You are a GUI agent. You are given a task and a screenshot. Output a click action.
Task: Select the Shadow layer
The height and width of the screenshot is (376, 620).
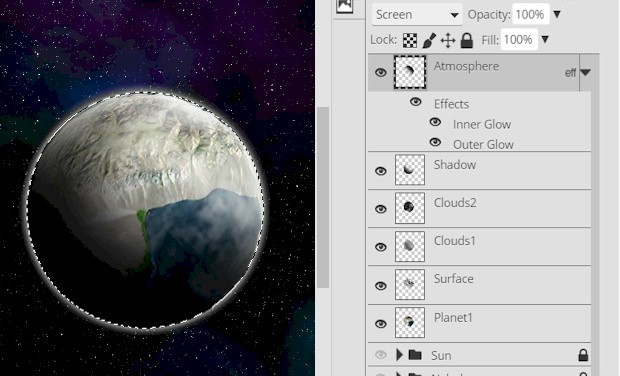click(479, 170)
